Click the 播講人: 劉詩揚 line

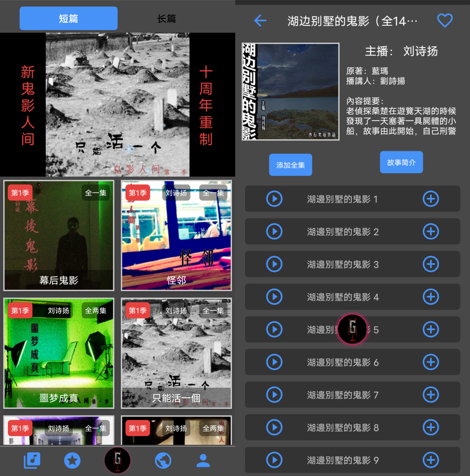click(376, 81)
